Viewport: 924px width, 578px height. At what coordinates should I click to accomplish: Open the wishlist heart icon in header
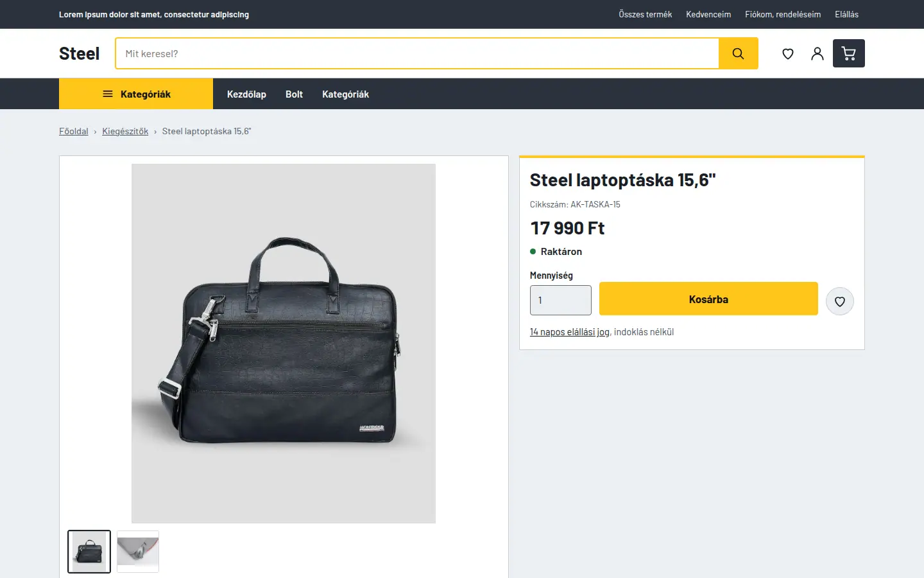(788, 54)
